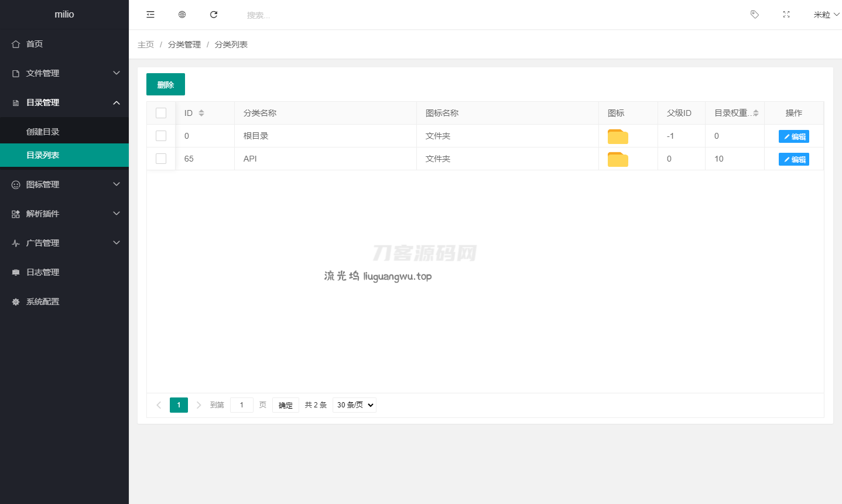The image size is (842, 504).
Task: Click the folder icon in the 根目录 row
Action: point(618,136)
